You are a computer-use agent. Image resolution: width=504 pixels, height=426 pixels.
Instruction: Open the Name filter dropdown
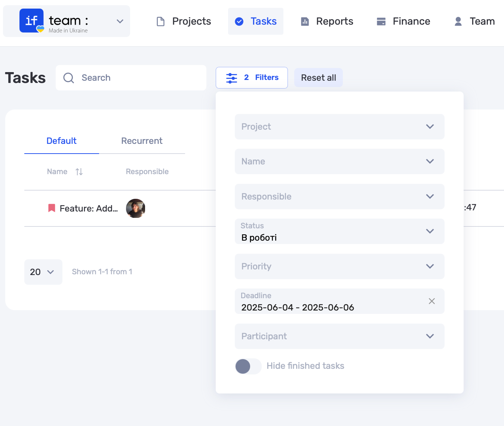click(x=339, y=161)
